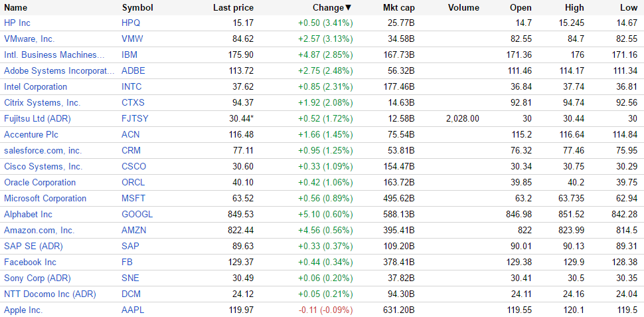The width and height of the screenshot is (644, 317).
Task: Open Citrix Systems, Inc. link
Action: pos(42,103)
